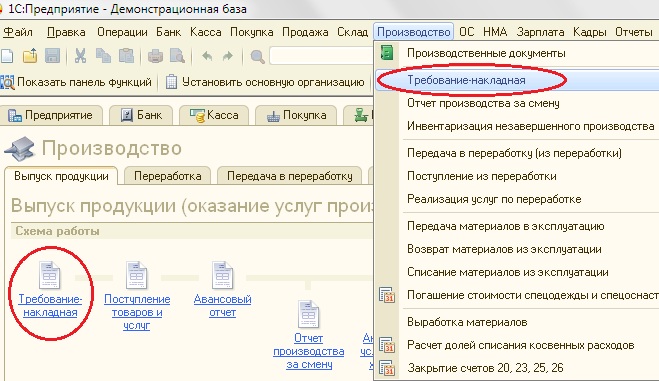Screen dimensions: 659x381
Task: Click calendar icon beside Расчет долей списания
Action: [387, 345]
